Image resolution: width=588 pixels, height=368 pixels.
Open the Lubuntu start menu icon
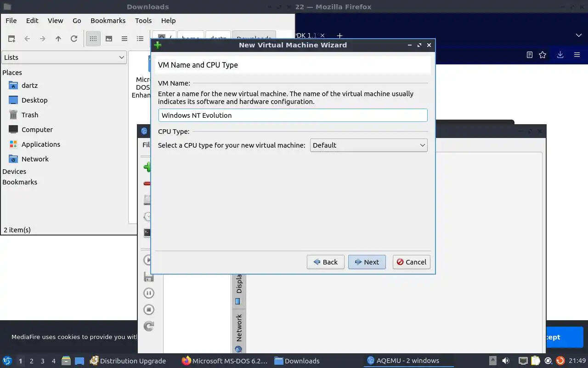coord(7,361)
